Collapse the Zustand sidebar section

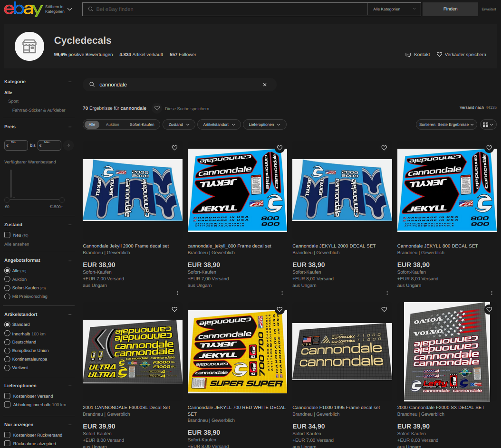(x=70, y=225)
